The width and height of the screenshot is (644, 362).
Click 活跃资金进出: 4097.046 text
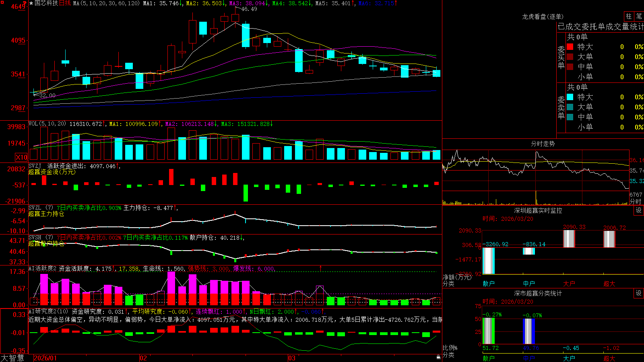(x=82, y=166)
